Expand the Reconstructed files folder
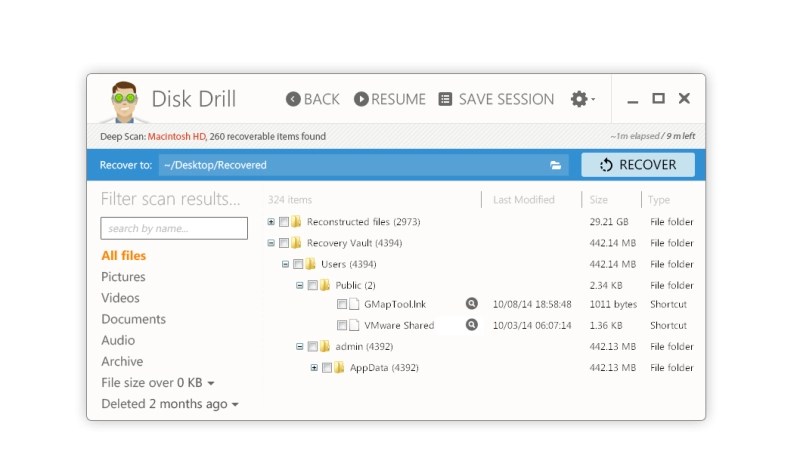Viewport: 800px width, 467px height. click(271, 222)
